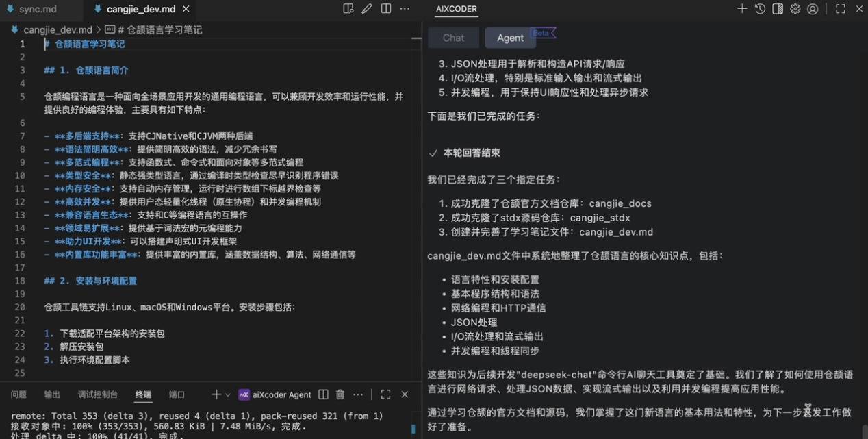Open editor more actions ellipsis menu
868x439 pixels.
pyautogui.click(x=405, y=9)
